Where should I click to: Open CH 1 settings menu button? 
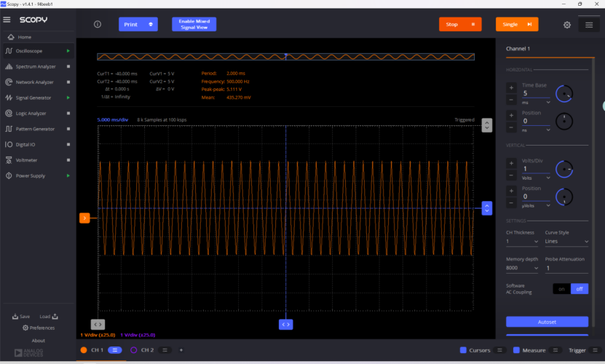click(115, 350)
